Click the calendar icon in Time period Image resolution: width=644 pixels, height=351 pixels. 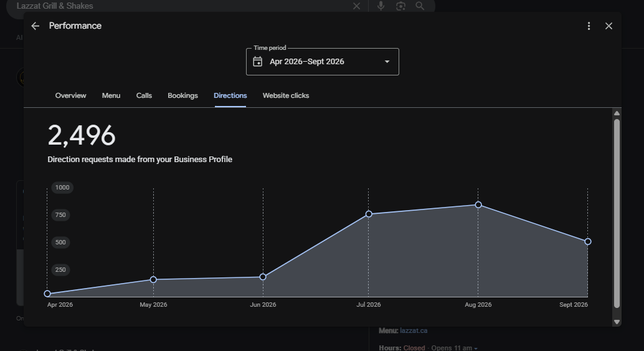point(257,62)
